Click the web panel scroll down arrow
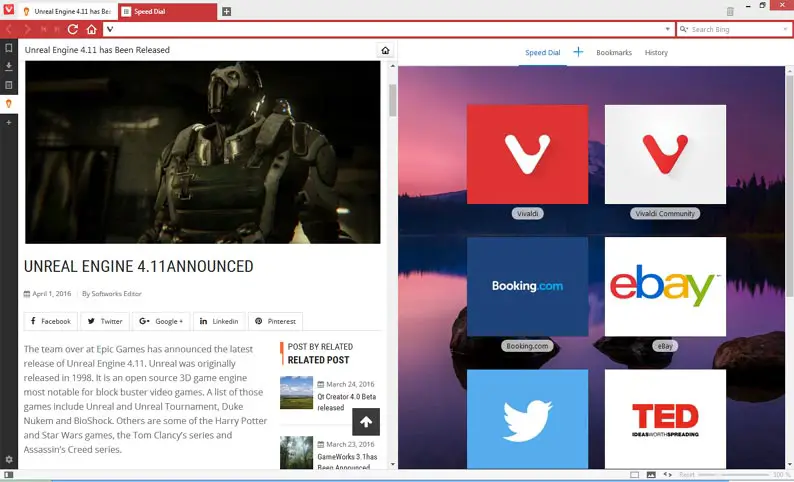The image size is (794, 482). coord(392,464)
